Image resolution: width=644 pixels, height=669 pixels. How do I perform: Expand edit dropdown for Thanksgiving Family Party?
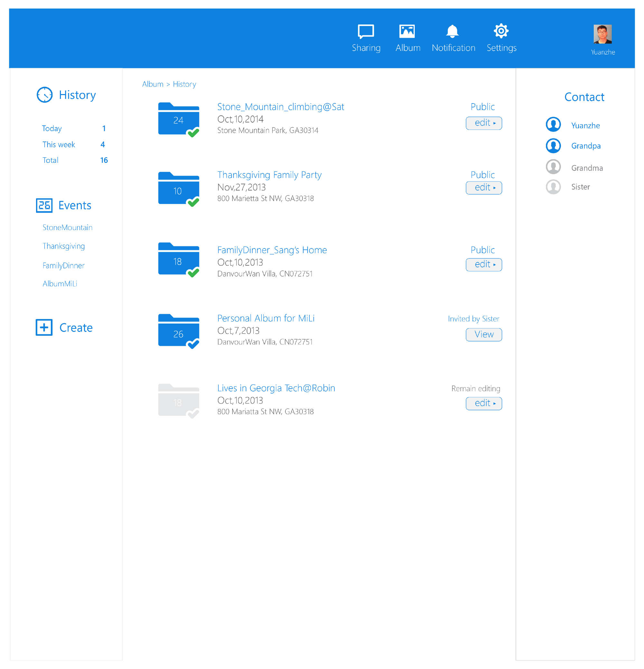tap(484, 188)
